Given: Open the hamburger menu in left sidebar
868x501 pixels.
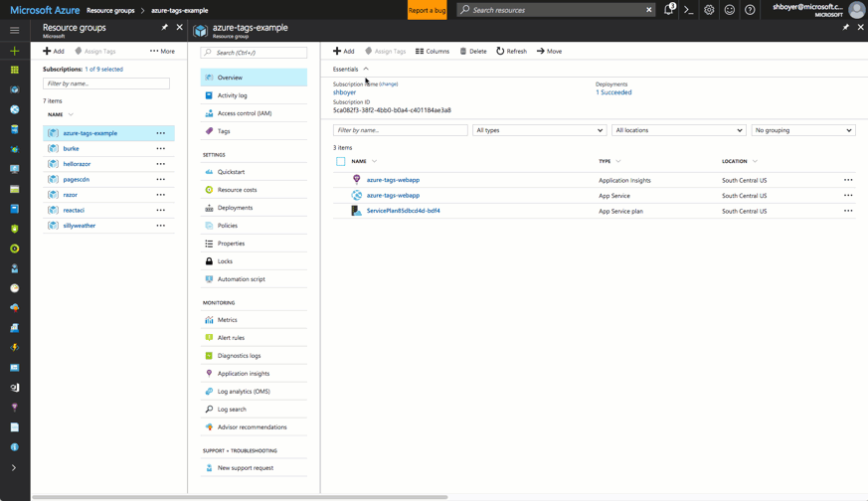Looking at the screenshot, I should pyautogui.click(x=14, y=31).
